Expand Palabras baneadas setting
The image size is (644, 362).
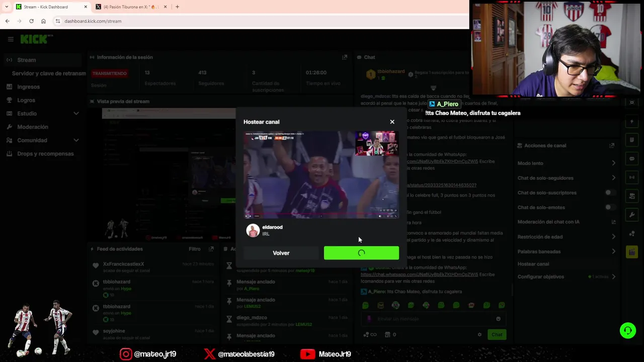coord(567,251)
